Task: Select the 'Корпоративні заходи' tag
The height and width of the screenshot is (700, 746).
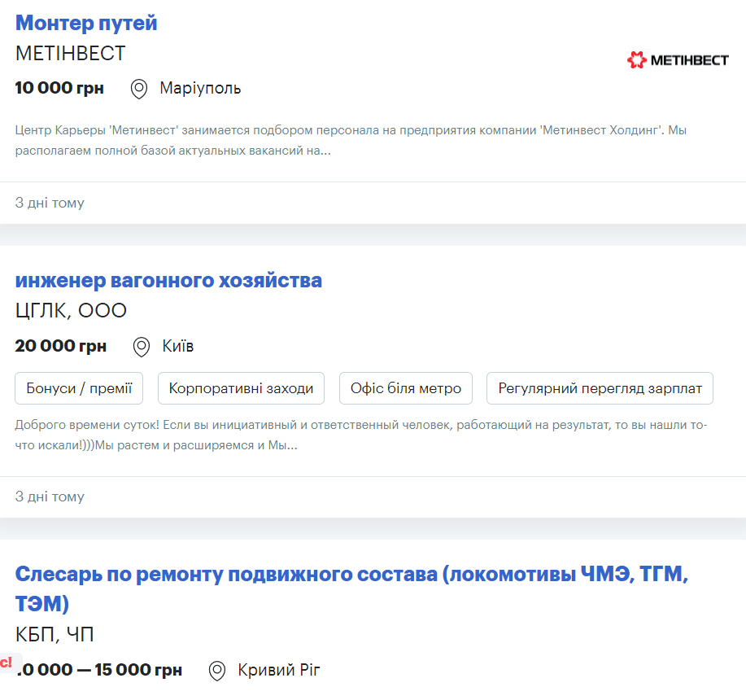Action: point(241,388)
